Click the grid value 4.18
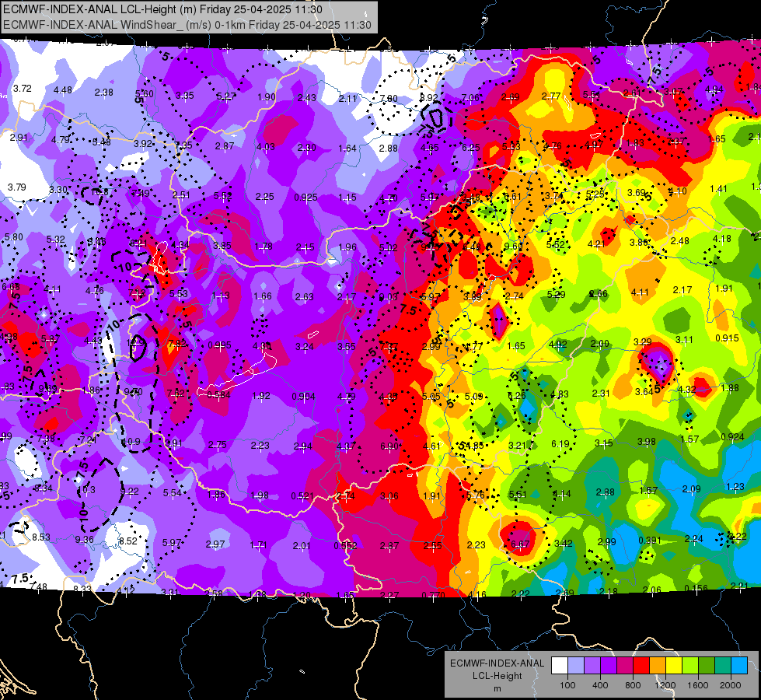Screen dimensions: 761x700 721,239
